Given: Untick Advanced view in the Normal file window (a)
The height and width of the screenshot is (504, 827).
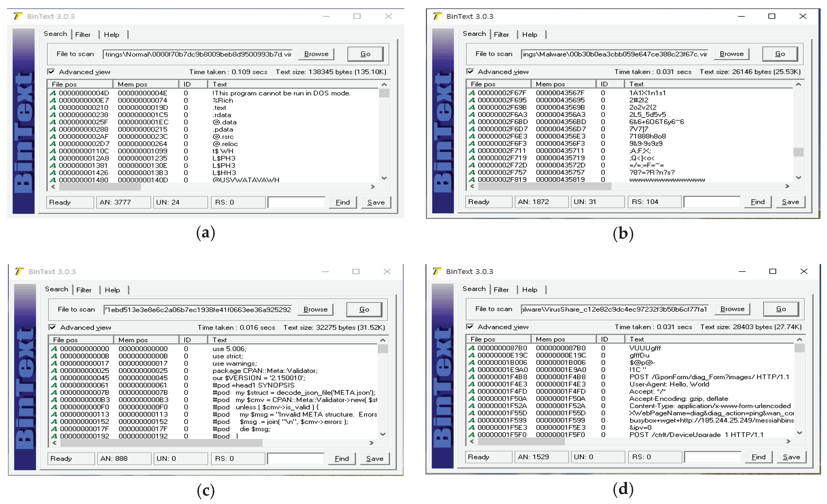Looking at the screenshot, I should [51, 71].
